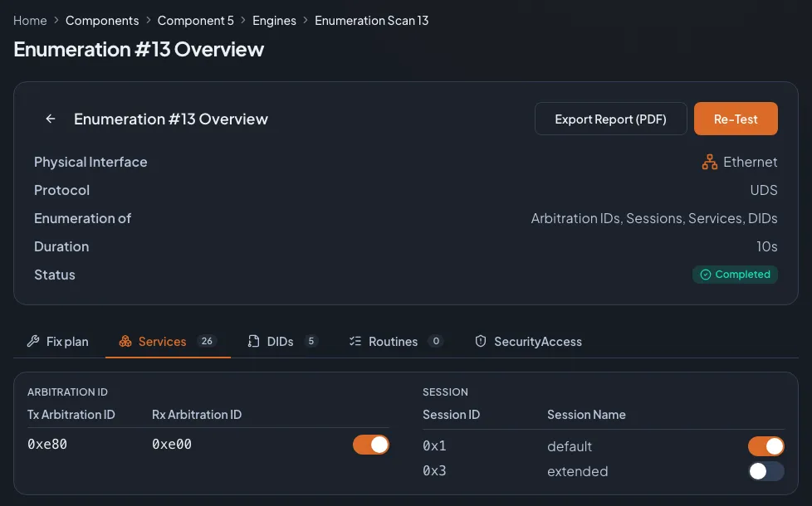This screenshot has height=506, width=812.
Task: Click the Completed status check icon
Action: pos(706,275)
